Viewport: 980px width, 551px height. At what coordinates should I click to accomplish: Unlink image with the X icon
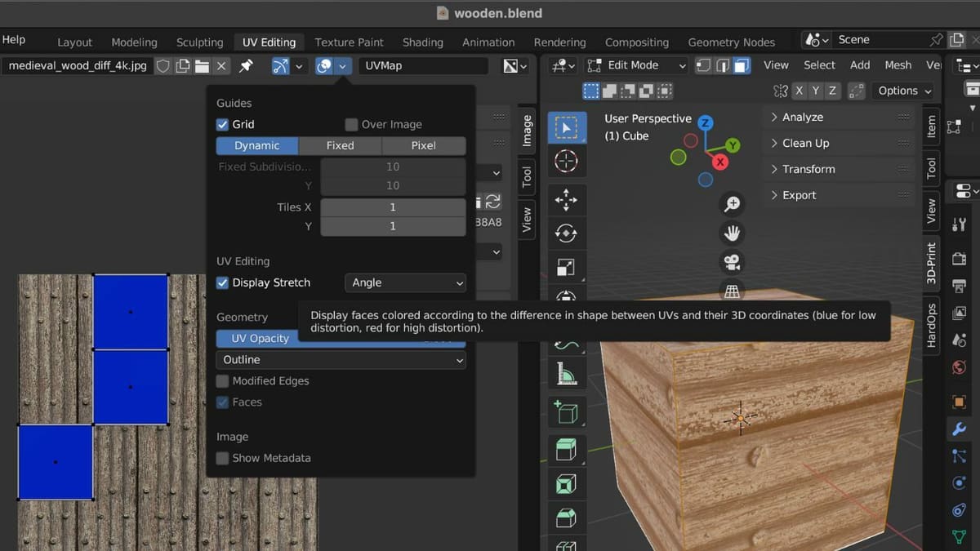click(x=222, y=66)
